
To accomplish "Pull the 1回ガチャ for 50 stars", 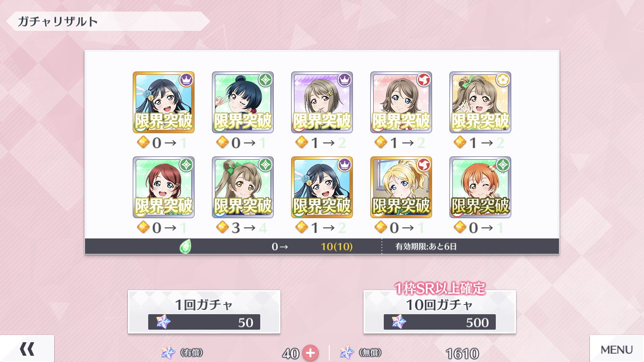I will coord(204,312).
